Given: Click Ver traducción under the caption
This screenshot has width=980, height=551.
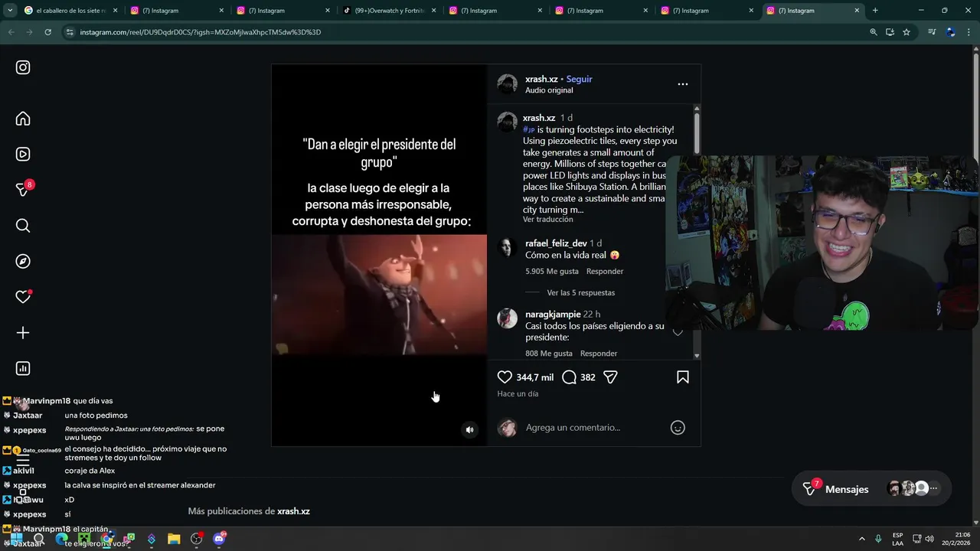Looking at the screenshot, I should [547, 220].
